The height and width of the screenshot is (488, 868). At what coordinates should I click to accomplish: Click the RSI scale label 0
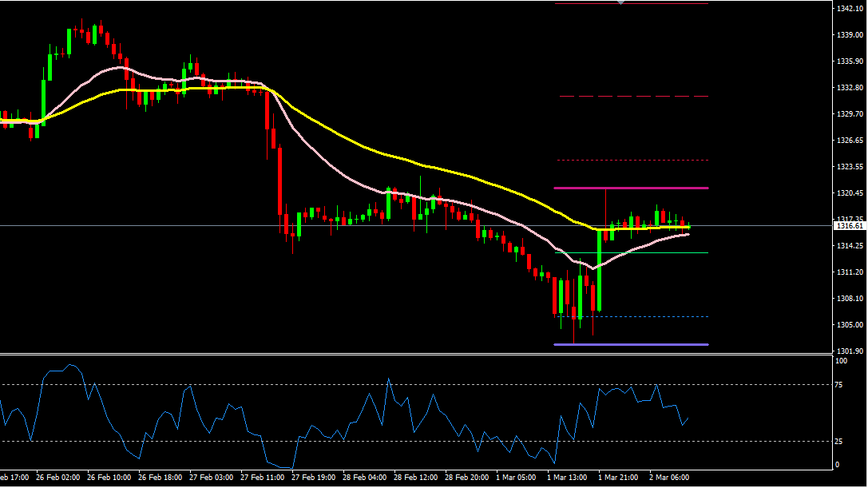[838, 466]
